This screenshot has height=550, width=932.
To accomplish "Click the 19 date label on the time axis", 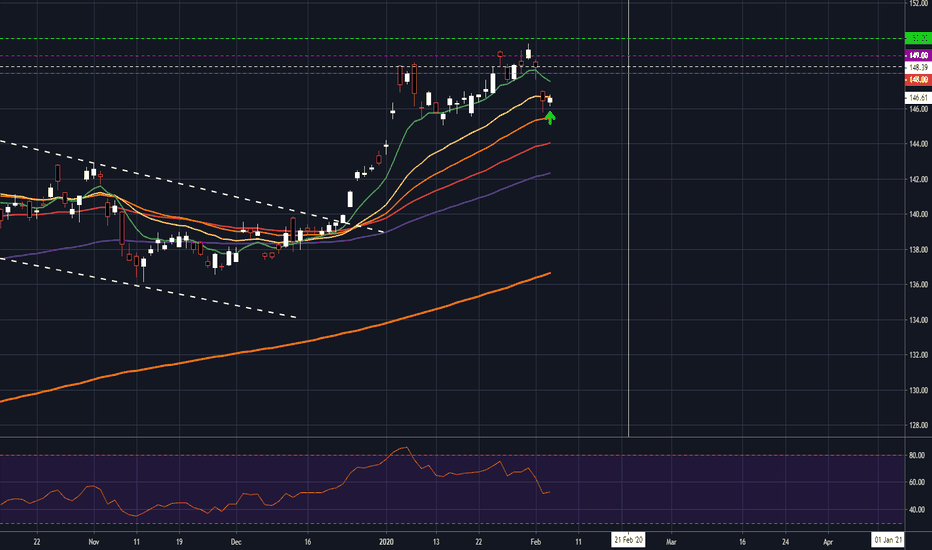I will pos(179,542).
